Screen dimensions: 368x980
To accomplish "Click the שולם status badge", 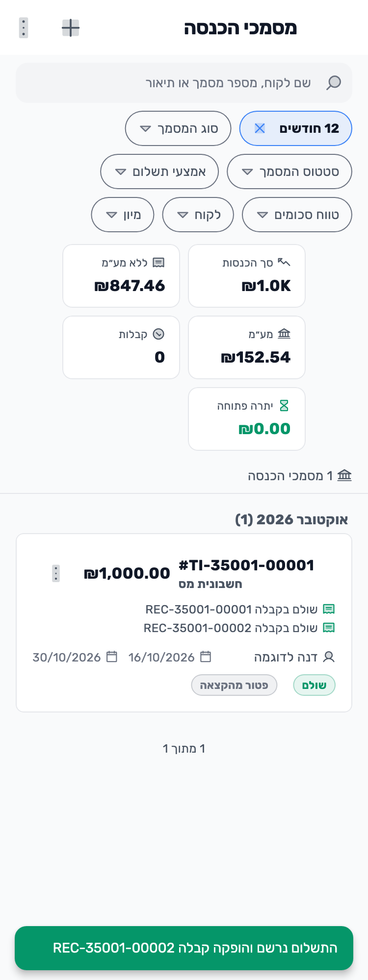I will 315,685.
